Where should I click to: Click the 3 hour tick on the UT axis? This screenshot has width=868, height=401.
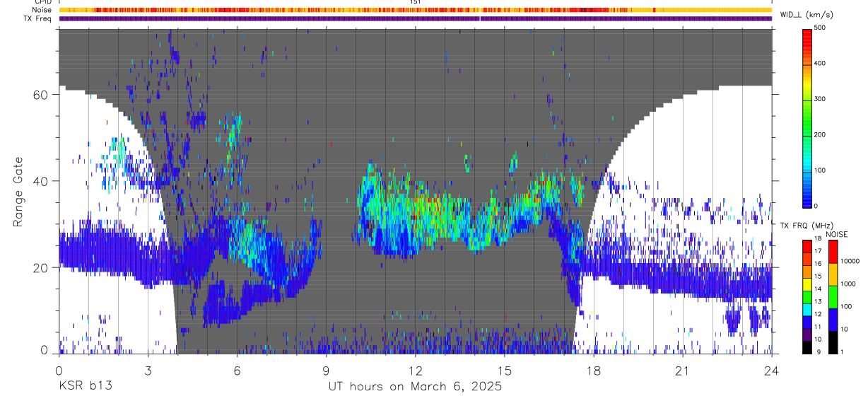(148, 370)
